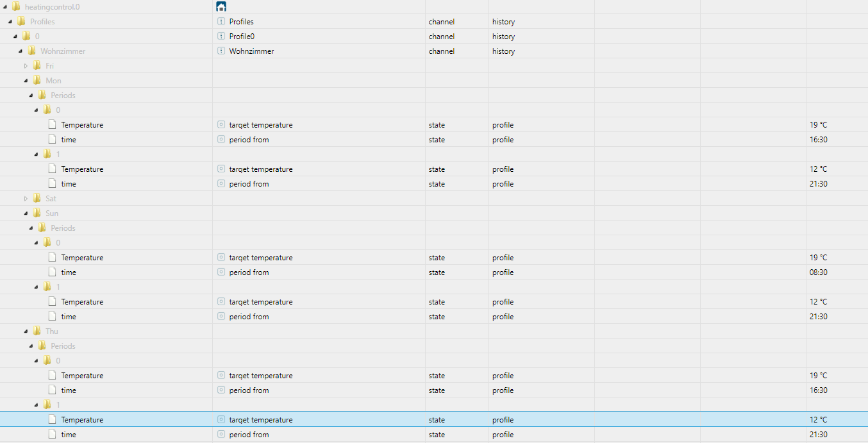Expand the Sat day folder

point(26,199)
